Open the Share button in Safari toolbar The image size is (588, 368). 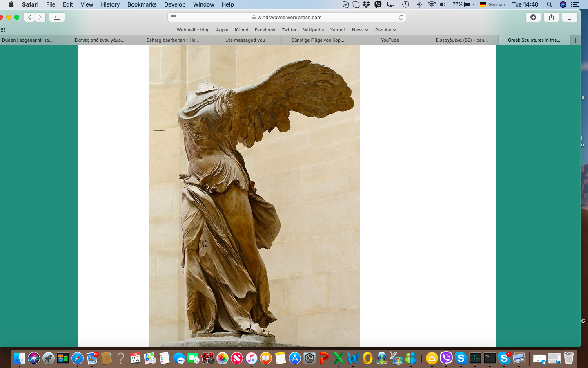551,17
